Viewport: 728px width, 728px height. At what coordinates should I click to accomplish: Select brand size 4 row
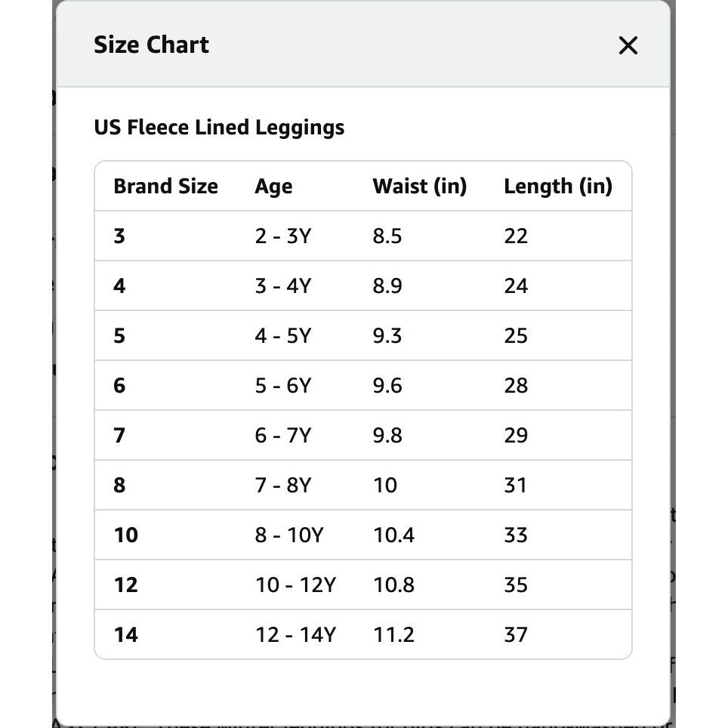click(x=363, y=285)
